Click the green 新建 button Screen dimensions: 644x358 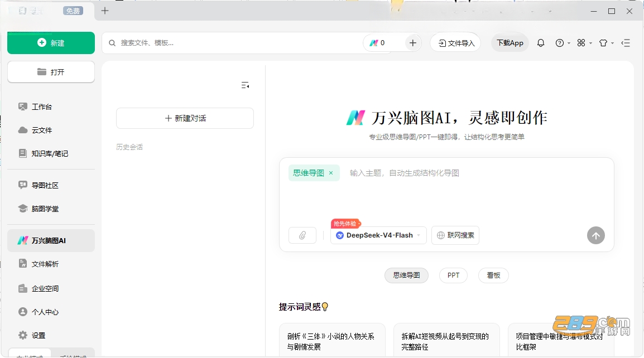click(51, 43)
